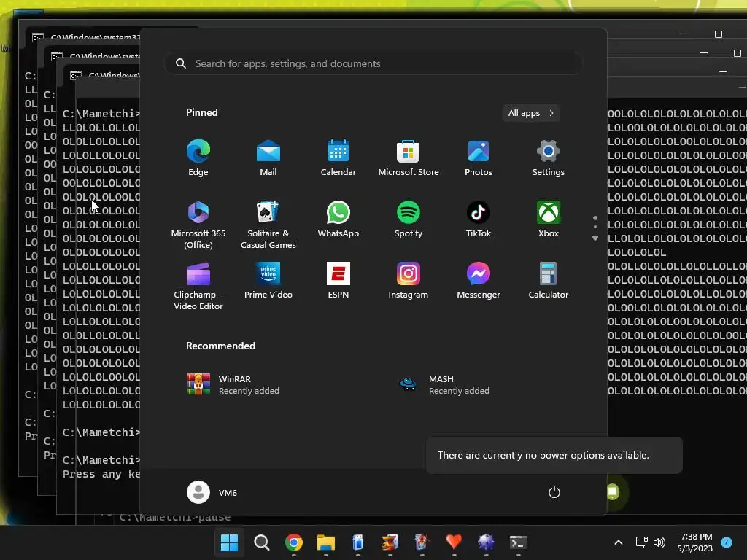Launch the Mail app
Viewport: 747px width, 560px height.
pyautogui.click(x=268, y=158)
